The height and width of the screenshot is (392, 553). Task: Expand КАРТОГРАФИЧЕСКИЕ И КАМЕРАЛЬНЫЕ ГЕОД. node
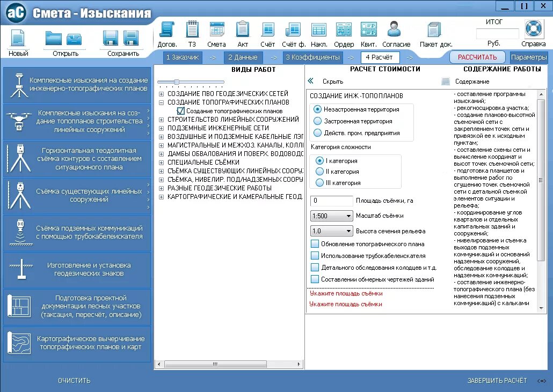coord(161,197)
